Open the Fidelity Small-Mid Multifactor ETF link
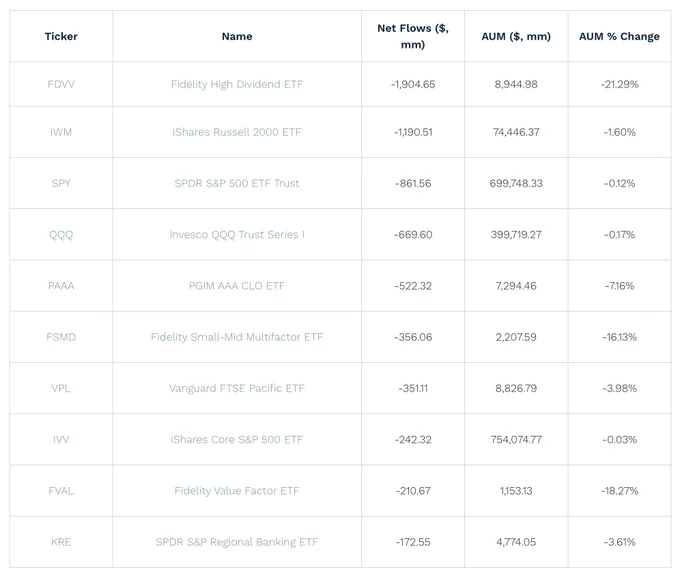 (x=237, y=337)
